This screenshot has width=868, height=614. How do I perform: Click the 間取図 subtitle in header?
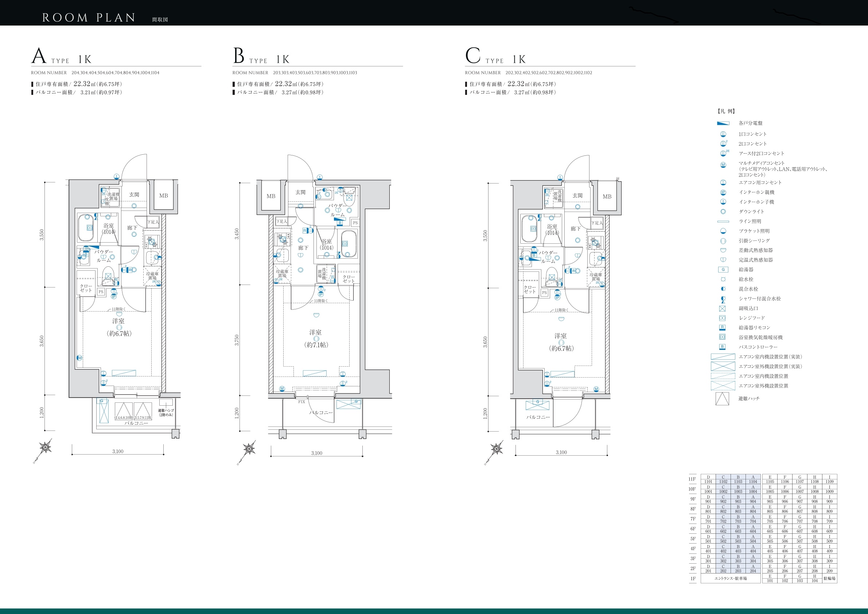pos(160,20)
